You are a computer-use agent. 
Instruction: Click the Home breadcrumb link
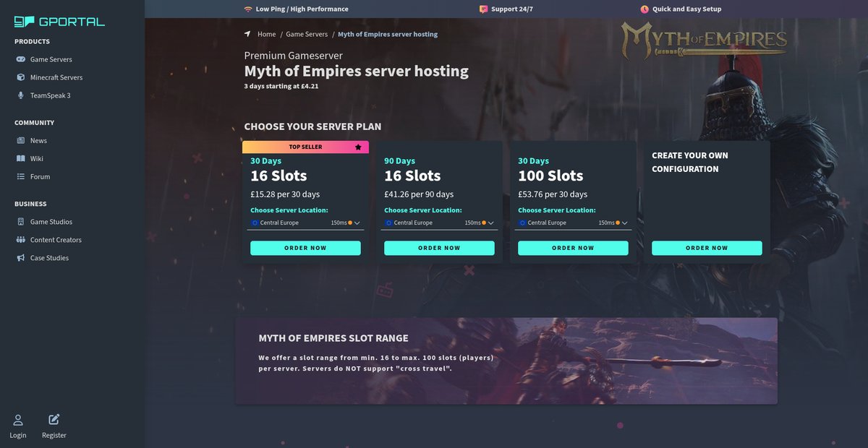tap(267, 34)
